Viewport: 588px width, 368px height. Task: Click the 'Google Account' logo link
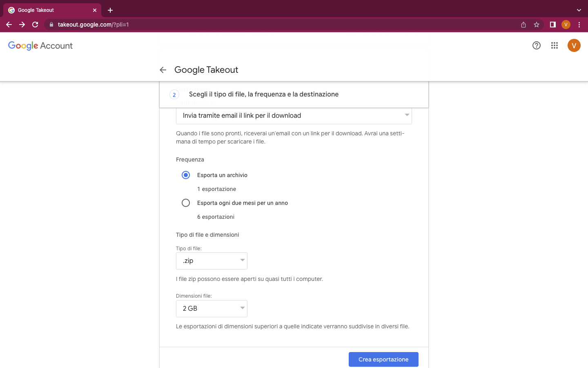[40, 45]
